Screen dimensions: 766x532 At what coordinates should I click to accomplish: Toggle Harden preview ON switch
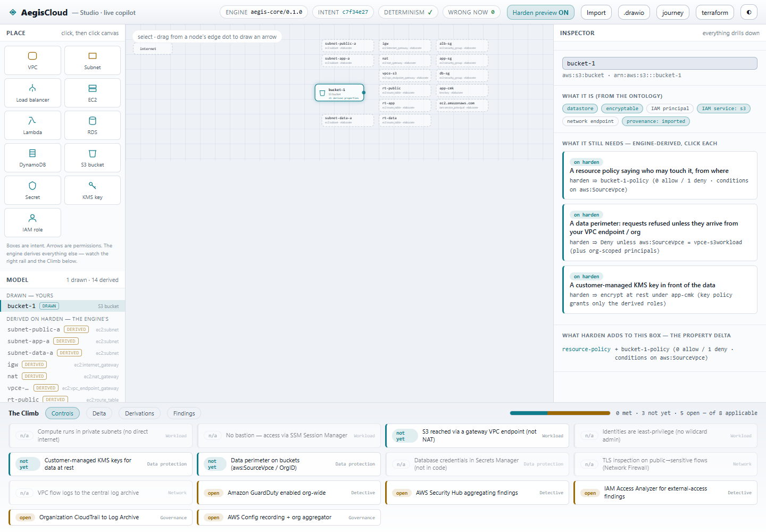coord(540,12)
